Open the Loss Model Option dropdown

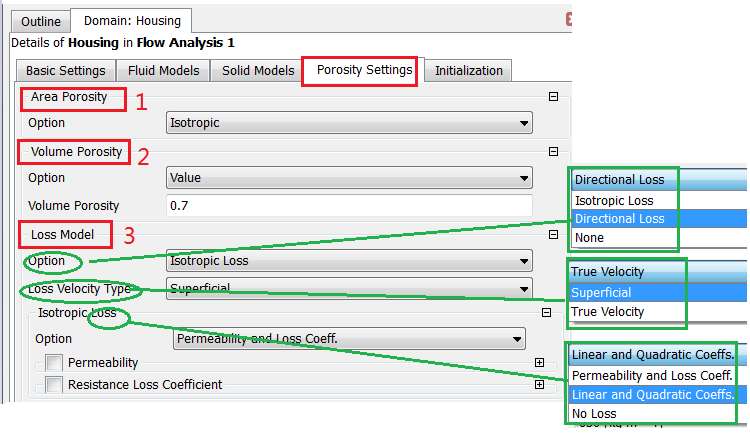tap(349, 261)
